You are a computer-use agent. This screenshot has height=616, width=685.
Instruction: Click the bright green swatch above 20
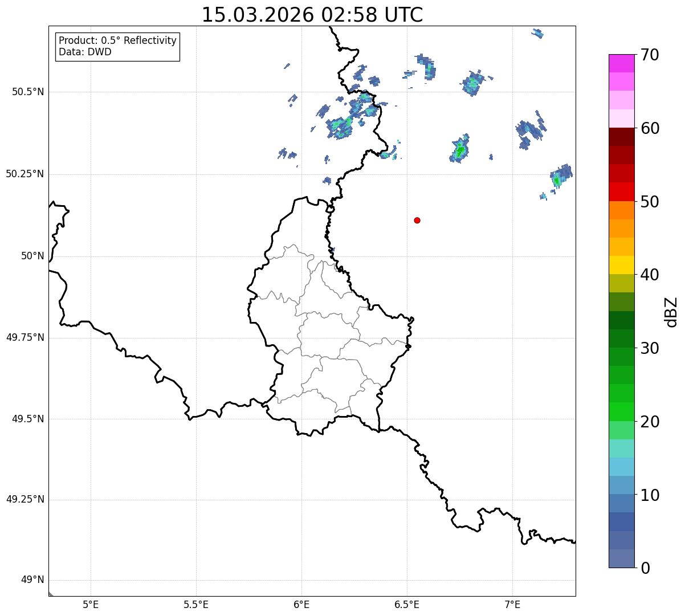[622, 412]
